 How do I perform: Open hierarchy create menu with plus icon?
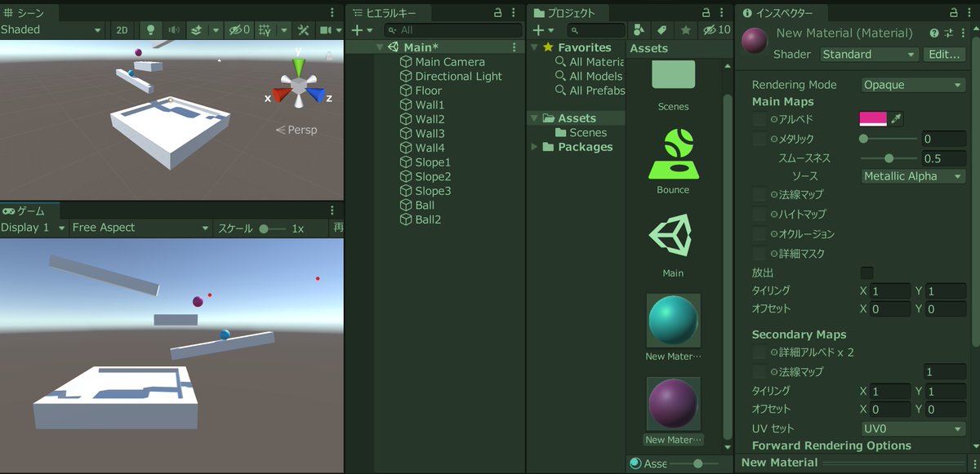(356, 29)
